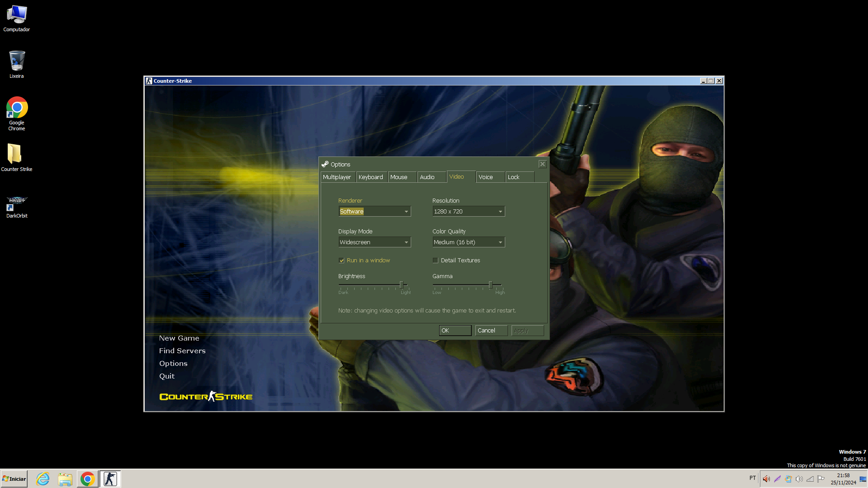
Task: Click Find Servers in main menu
Action: click(x=182, y=351)
